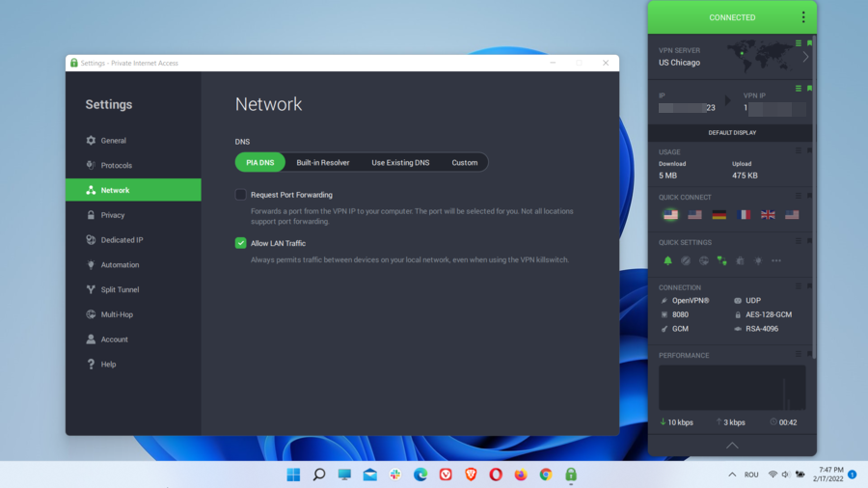Launch Microsoft Edge from taskbar
This screenshot has height=488, width=868.
420,474
